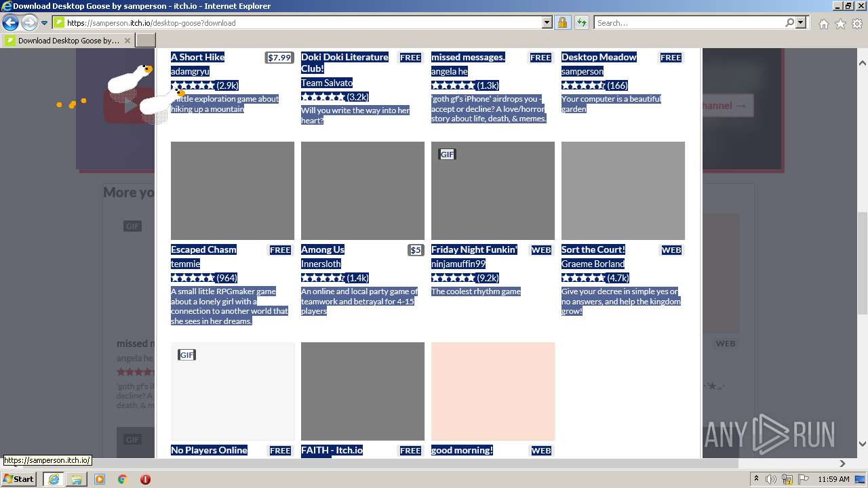868x488 pixels.
Task: Open samperson author link under Desktop Meadow
Action: [582, 71]
